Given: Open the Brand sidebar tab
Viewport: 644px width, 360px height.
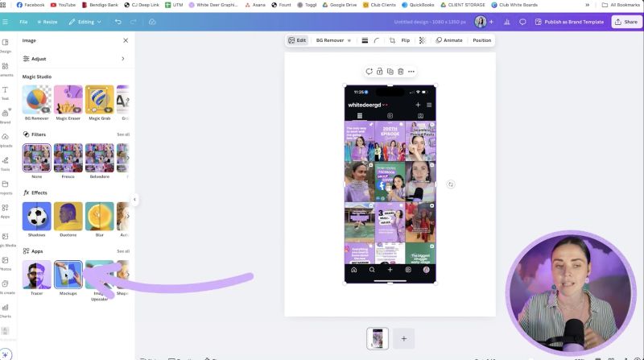Looking at the screenshot, I should pyautogui.click(x=6, y=116).
